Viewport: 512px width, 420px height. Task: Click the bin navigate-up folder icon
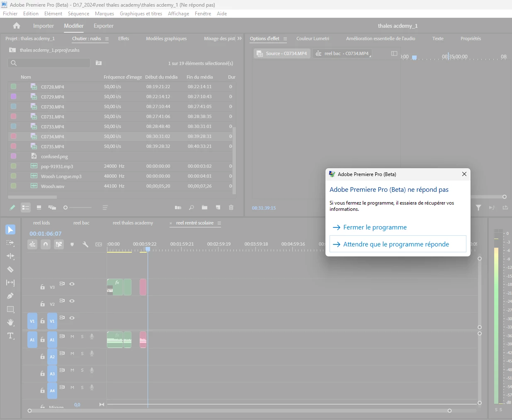[x=12, y=50]
